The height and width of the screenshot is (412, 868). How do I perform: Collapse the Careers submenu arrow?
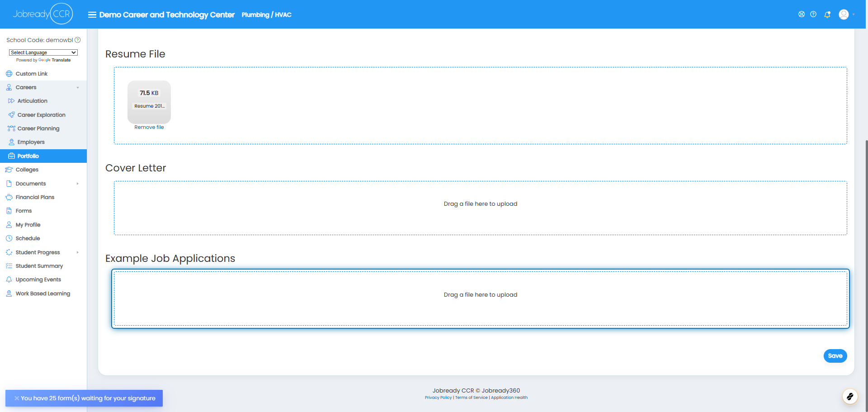(78, 88)
